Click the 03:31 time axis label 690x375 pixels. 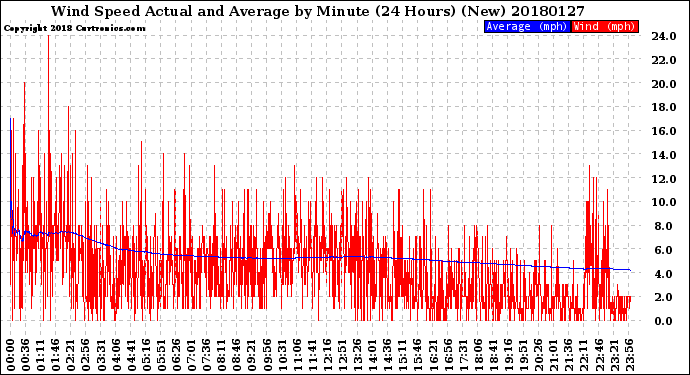point(101,355)
